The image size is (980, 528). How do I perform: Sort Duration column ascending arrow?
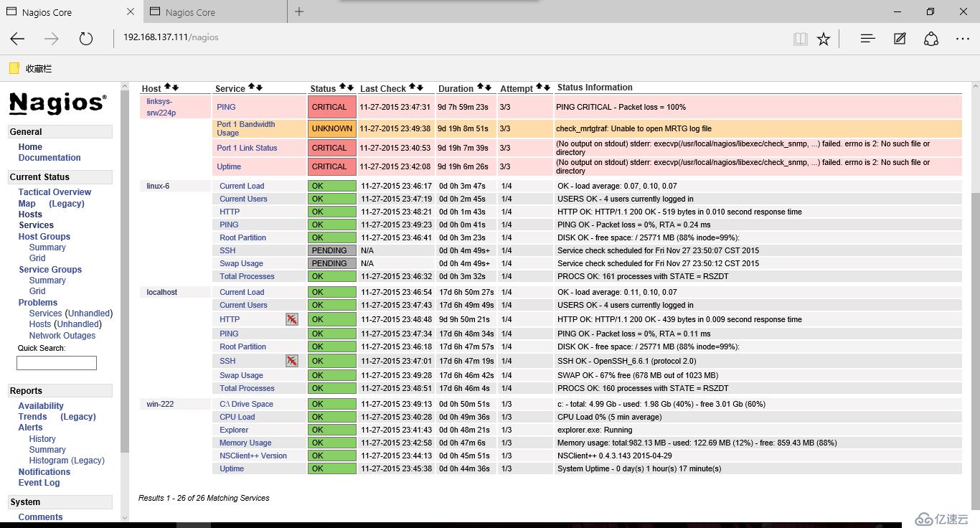click(x=480, y=88)
